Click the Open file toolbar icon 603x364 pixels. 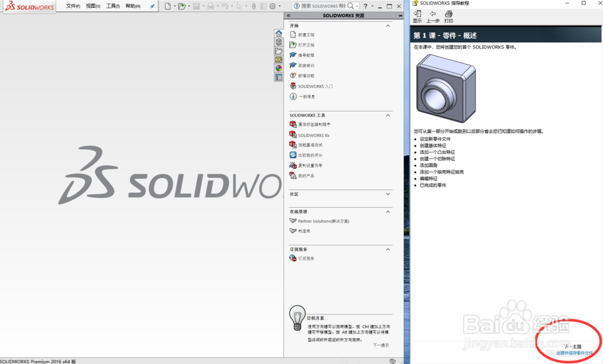(182, 6)
